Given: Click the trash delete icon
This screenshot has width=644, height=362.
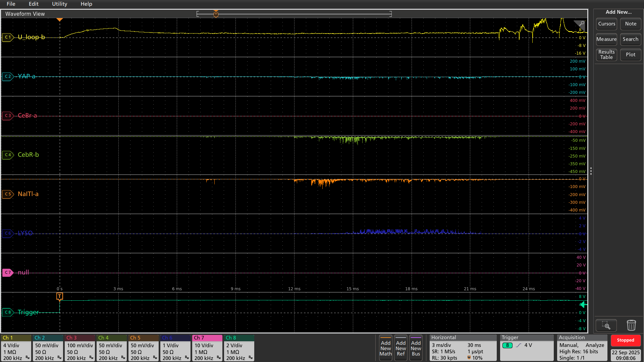Looking at the screenshot, I should (x=631, y=325).
